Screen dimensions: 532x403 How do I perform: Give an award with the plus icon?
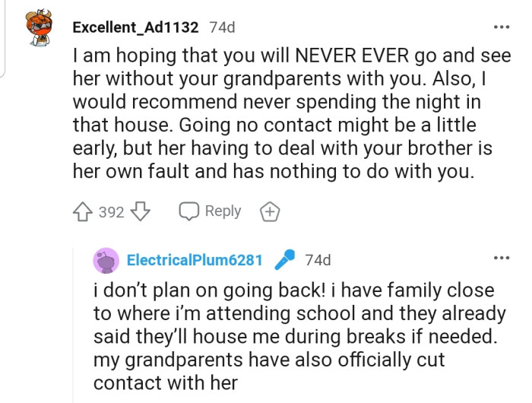(268, 212)
